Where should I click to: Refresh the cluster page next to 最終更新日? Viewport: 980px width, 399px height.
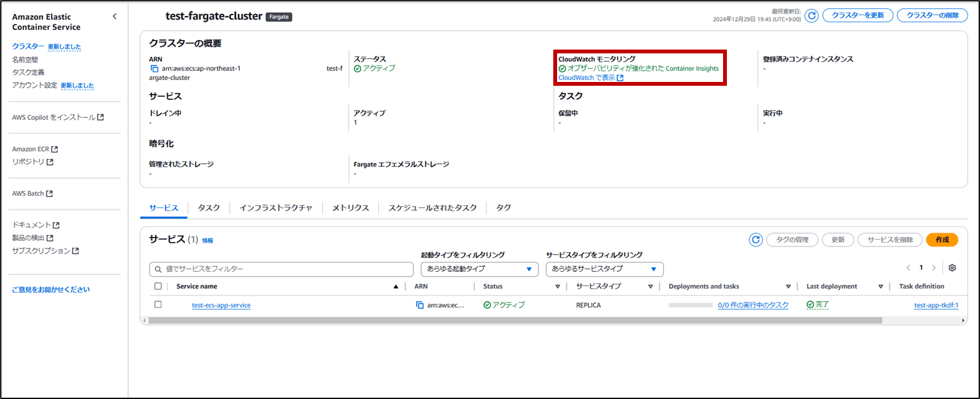click(x=811, y=16)
